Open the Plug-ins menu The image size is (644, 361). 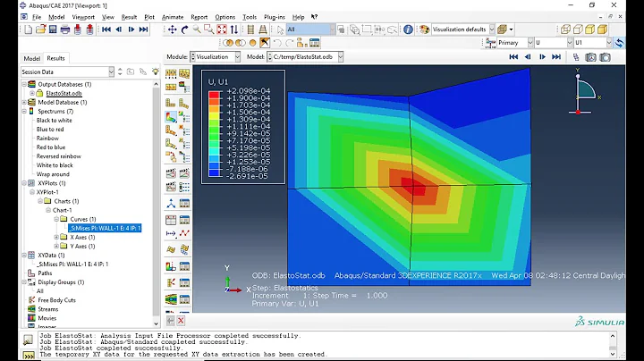tap(275, 17)
